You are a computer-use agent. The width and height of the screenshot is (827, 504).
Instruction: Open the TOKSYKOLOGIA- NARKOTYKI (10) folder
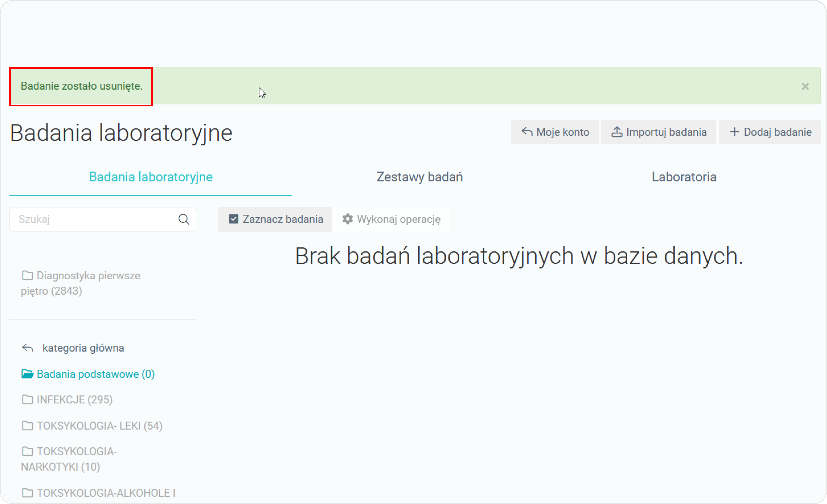(69, 459)
